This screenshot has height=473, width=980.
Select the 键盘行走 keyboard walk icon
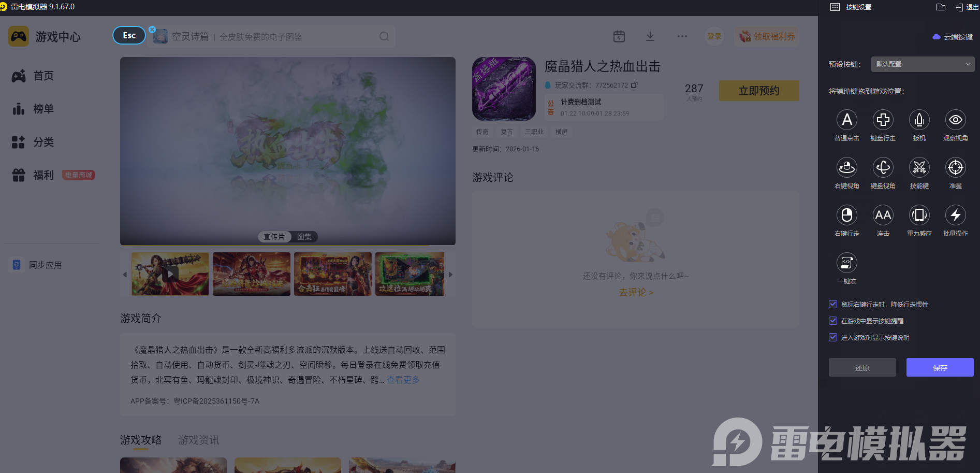pyautogui.click(x=883, y=120)
